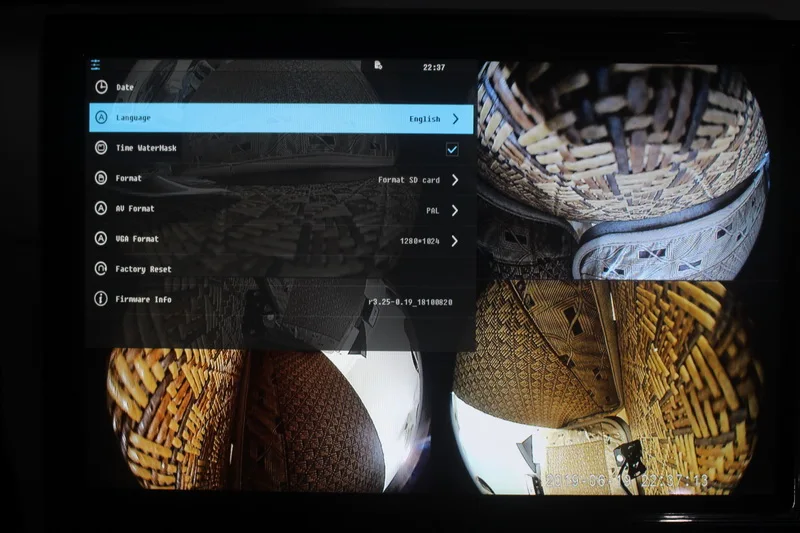Viewport: 800px width, 533px height.
Task: Expand the Language chevron arrow
Action: [x=456, y=119]
